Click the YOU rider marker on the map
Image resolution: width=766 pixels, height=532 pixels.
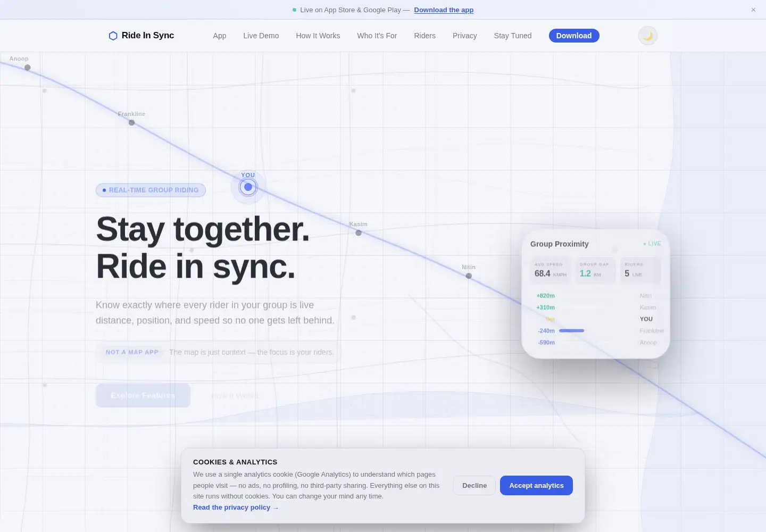(248, 187)
